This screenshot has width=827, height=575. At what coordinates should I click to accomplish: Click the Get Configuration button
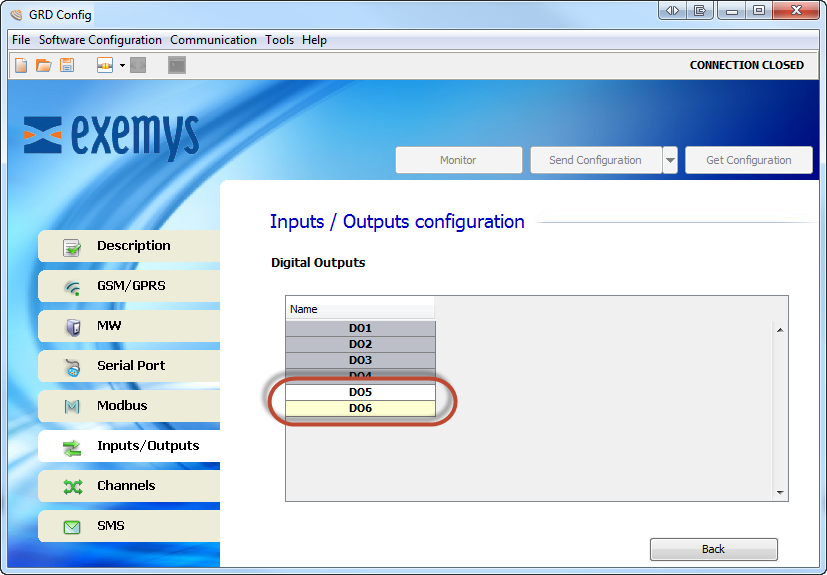748,160
